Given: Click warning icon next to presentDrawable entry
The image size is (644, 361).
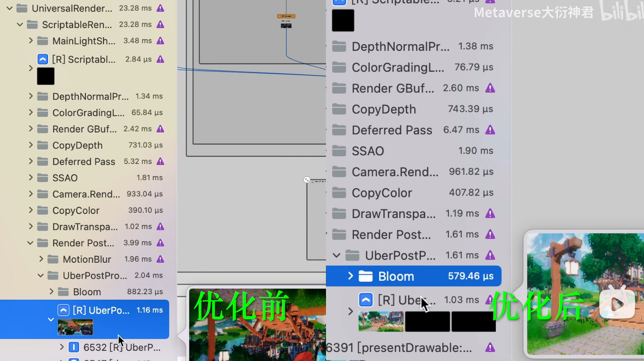Looking at the screenshot, I should coord(490,347).
